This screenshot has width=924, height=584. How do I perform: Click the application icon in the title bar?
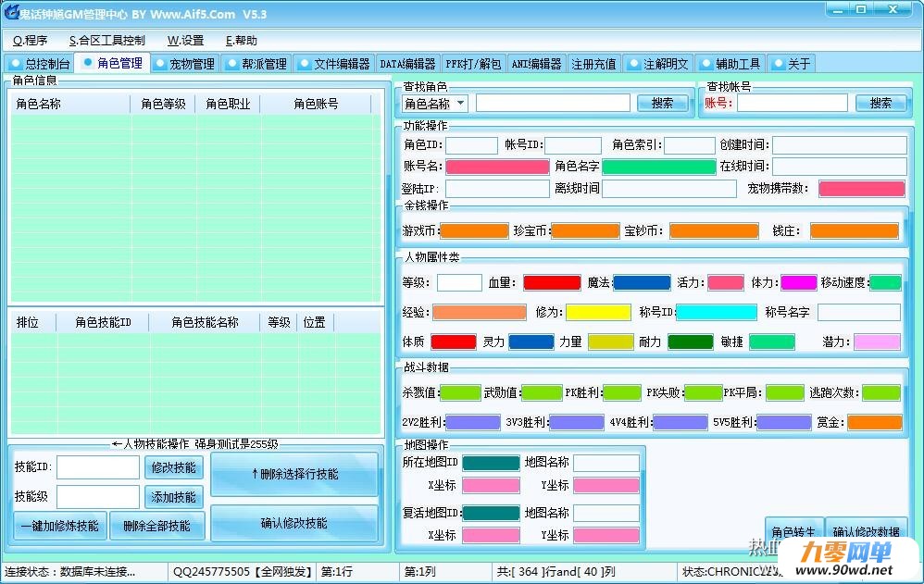click(10, 12)
